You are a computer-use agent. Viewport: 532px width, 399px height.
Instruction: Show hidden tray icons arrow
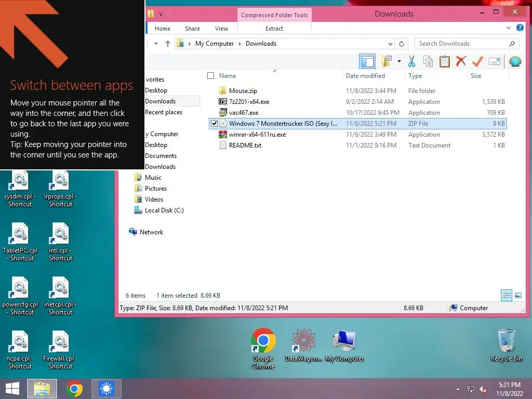pos(458,389)
